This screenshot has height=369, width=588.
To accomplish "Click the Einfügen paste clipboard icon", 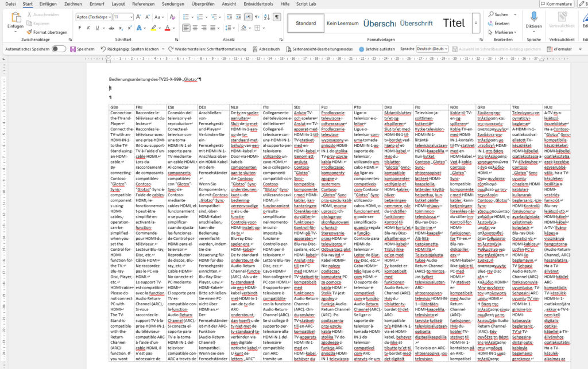I will (16, 17).
